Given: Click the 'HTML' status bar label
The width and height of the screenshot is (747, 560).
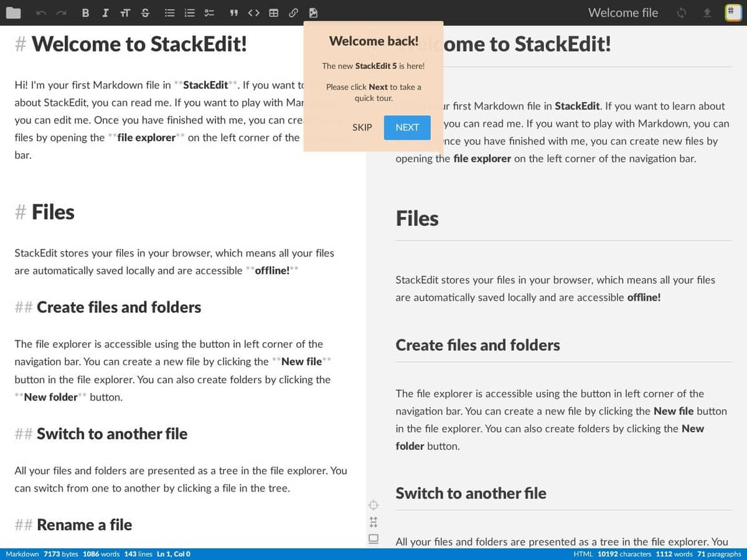Looking at the screenshot, I should click(x=583, y=554).
